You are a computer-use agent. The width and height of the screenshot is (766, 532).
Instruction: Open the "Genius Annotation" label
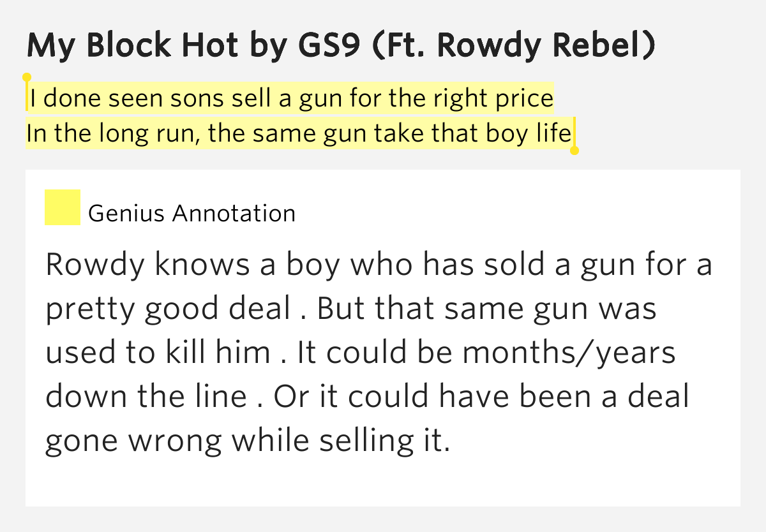(192, 213)
